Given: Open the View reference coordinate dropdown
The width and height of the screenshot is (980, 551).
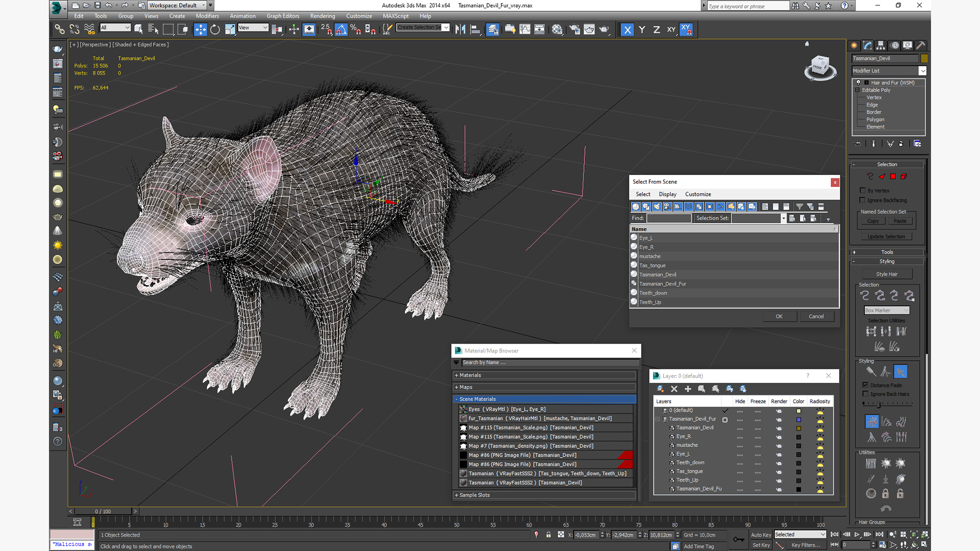Looking at the screenshot, I should tap(253, 28).
